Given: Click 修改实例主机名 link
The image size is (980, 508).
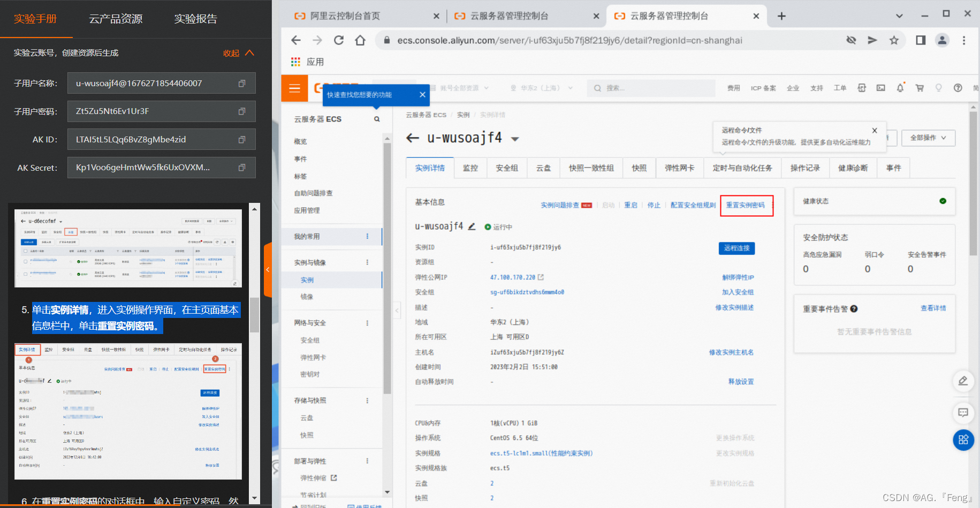Looking at the screenshot, I should [731, 352].
